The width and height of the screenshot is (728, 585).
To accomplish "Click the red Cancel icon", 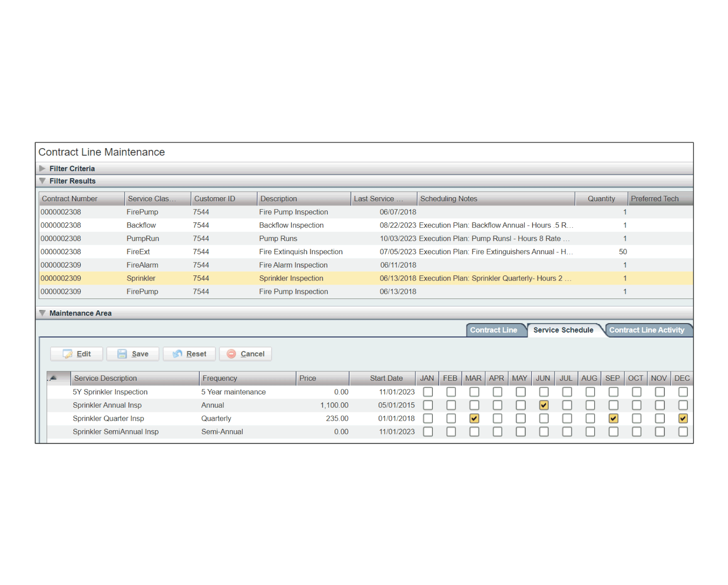I will tap(232, 354).
